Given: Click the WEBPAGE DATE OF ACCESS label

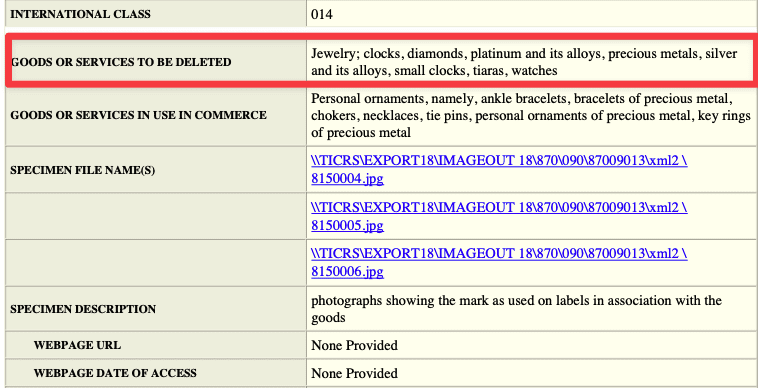Looking at the screenshot, I should coord(115,373).
